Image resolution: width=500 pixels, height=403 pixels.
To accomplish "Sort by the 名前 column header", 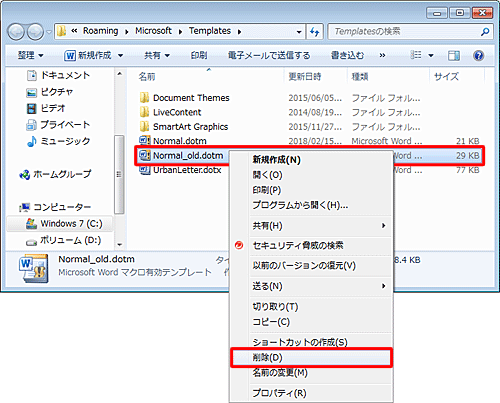I will click(x=147, y=77).
